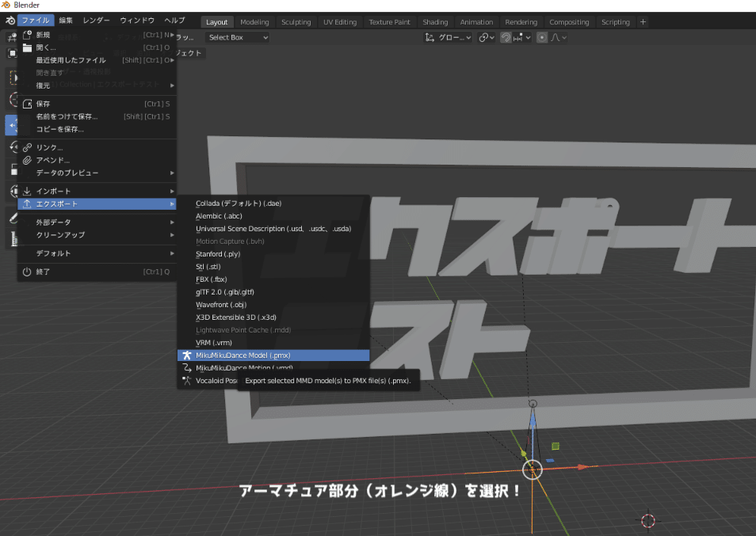Expand 最近使用したファイル submenu
This screenshot has height=536, width=756.
coord(97,60)
